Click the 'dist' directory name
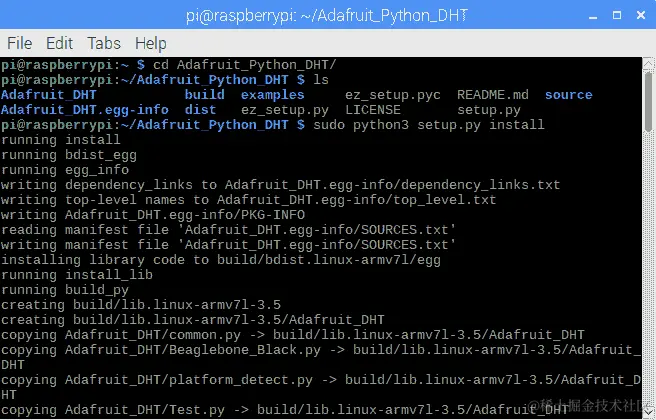Screen dimensions: 656x420 coord(200,110)
